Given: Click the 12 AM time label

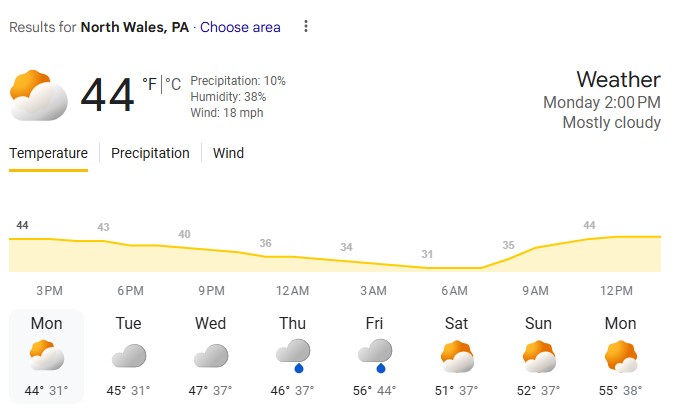Looking at the screenshot, I should click(x=292, y=290).
